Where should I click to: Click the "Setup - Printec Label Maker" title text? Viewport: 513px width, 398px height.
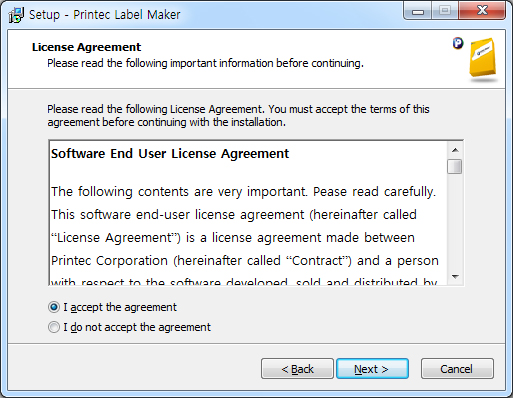(105, 15)
